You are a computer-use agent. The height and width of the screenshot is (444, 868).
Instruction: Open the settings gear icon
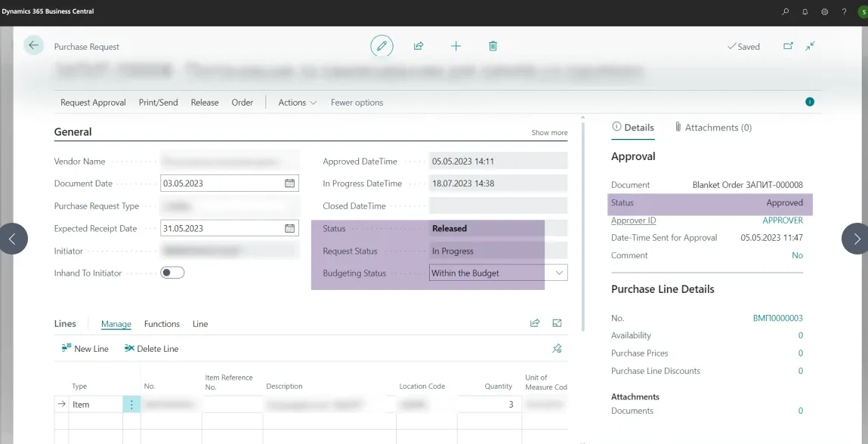(825, 12)
